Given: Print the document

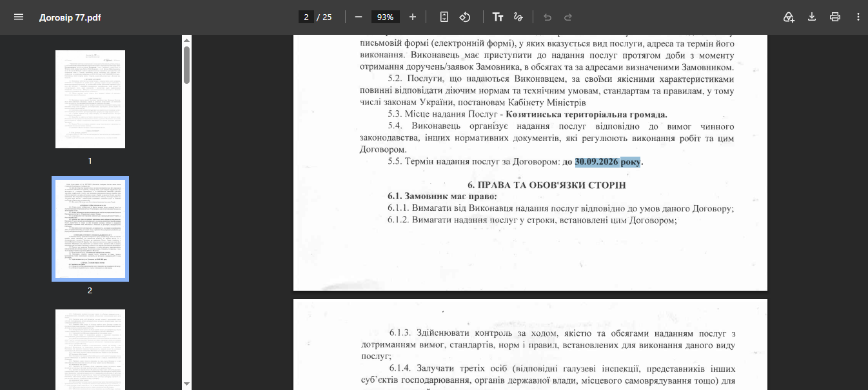Looking at the screenshot, I should (835, 17).
